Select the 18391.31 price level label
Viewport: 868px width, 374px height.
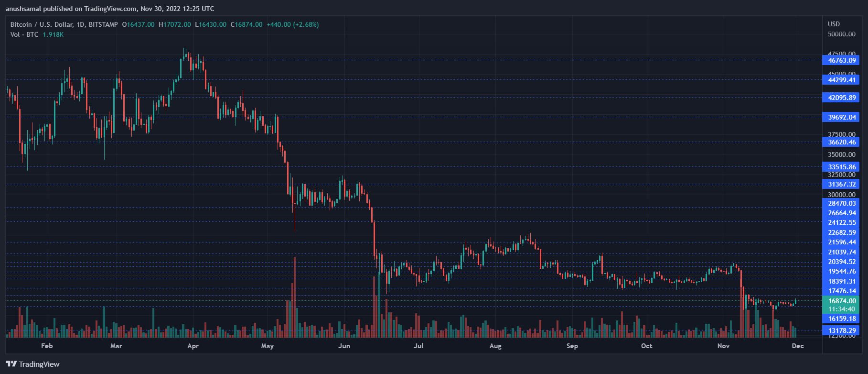click(x=841, y=281)
